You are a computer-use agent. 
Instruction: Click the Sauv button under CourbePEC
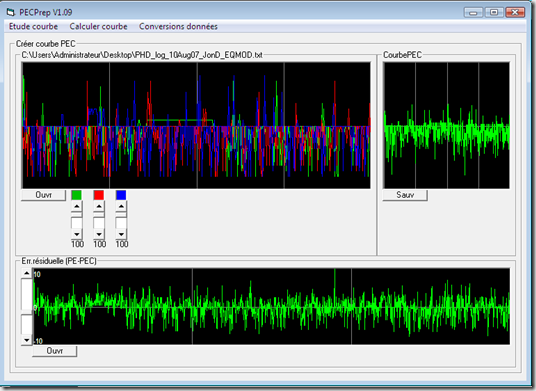[x=405, y=195]
